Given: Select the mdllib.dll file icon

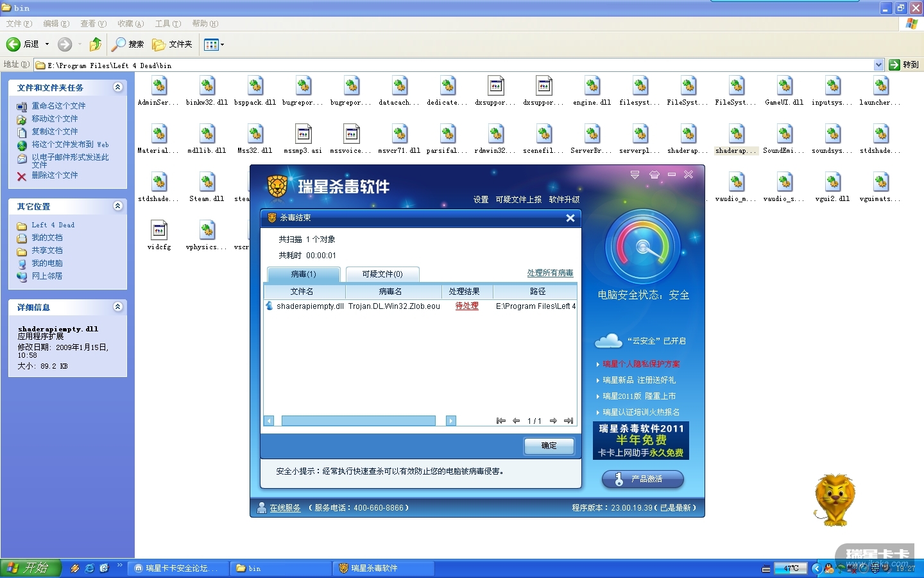Looking at the screenshot, I should [x=207, y=134].
